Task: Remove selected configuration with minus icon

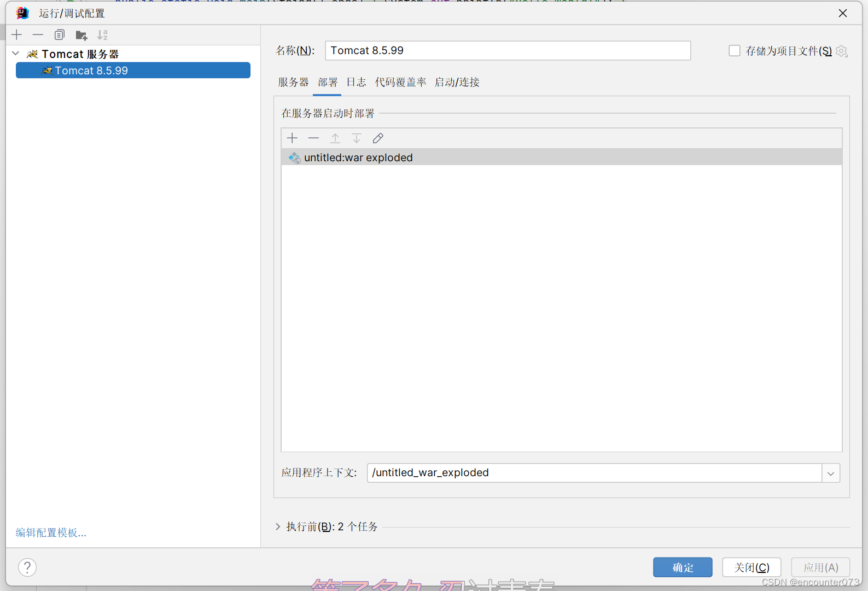Action: (38, 35)
